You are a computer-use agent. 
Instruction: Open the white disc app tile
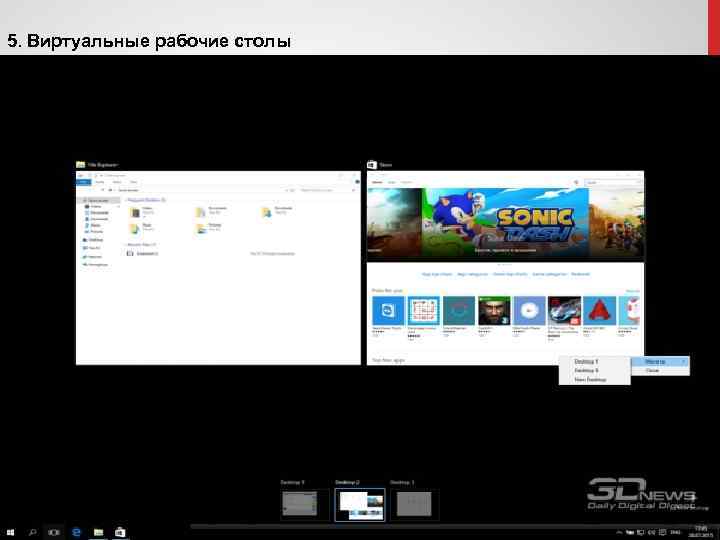click(529, 310)
